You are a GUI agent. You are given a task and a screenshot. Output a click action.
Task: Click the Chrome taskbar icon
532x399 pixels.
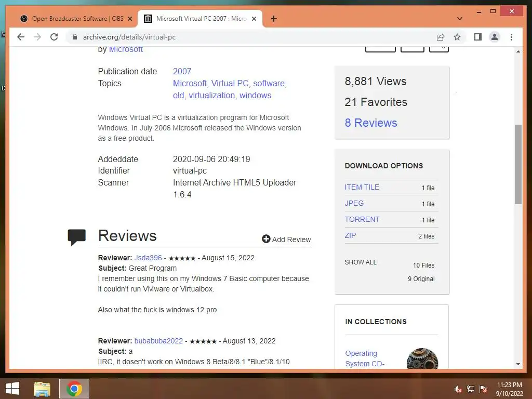tap(74, 389)
